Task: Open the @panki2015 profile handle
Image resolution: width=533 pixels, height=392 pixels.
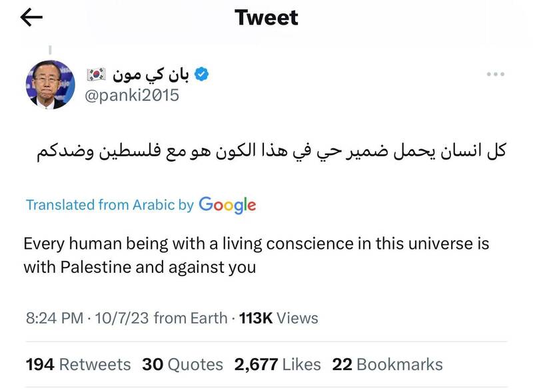Action: click(131, 95)
